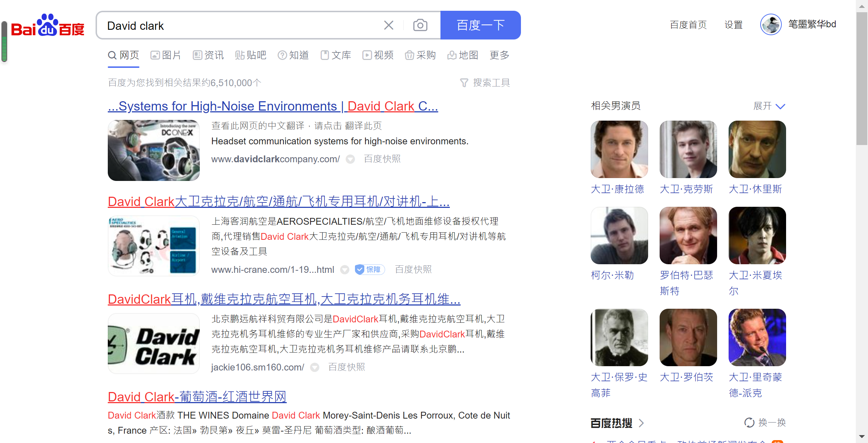Switch to the 图片 tab
Image resolution: width=868 pixels, height=443 pixels.
point(166,55)
